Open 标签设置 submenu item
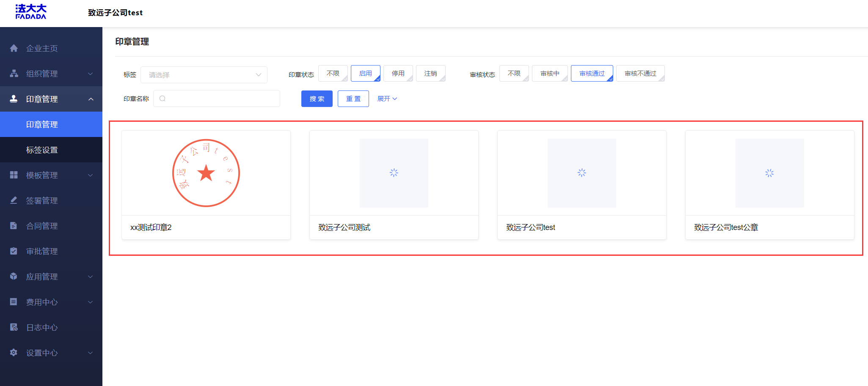Viewport: 868px width, 386px height. click(42, 150)
